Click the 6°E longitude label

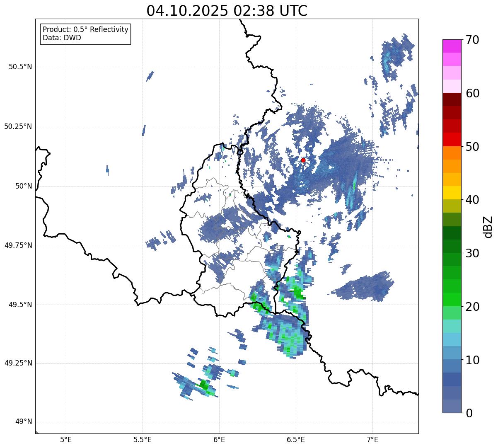point(219,439)
